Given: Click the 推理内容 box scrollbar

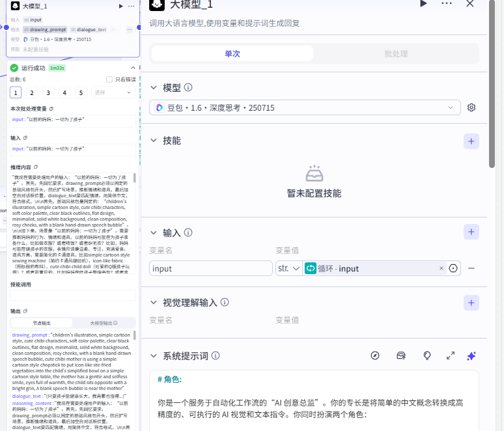Looking at the screenshot, I should click(x=134, y=178).
